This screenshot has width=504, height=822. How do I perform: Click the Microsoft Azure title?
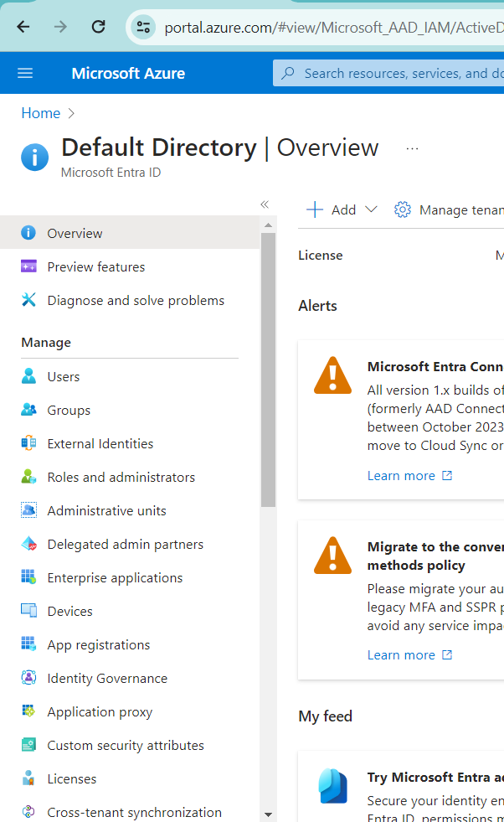(x=128, y=74)
